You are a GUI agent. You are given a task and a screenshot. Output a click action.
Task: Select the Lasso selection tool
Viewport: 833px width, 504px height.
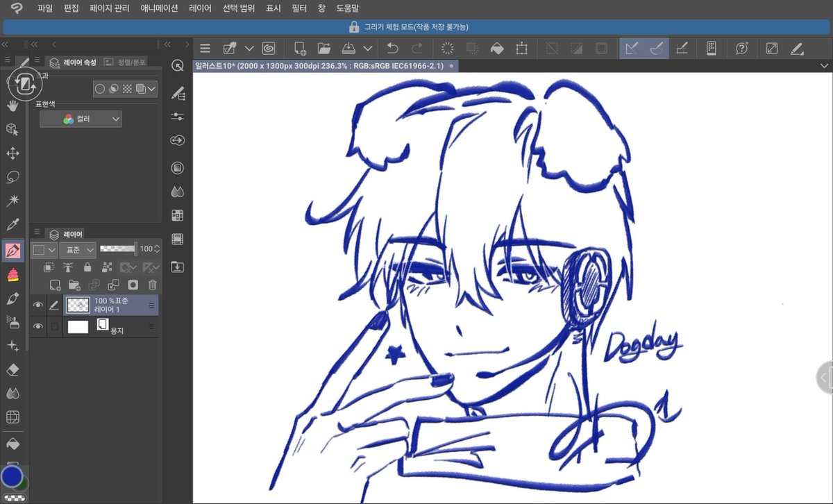(x=12, y=178)
